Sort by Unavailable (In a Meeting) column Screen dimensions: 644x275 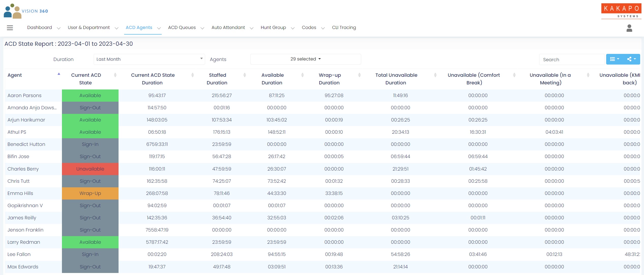[588, 75]
